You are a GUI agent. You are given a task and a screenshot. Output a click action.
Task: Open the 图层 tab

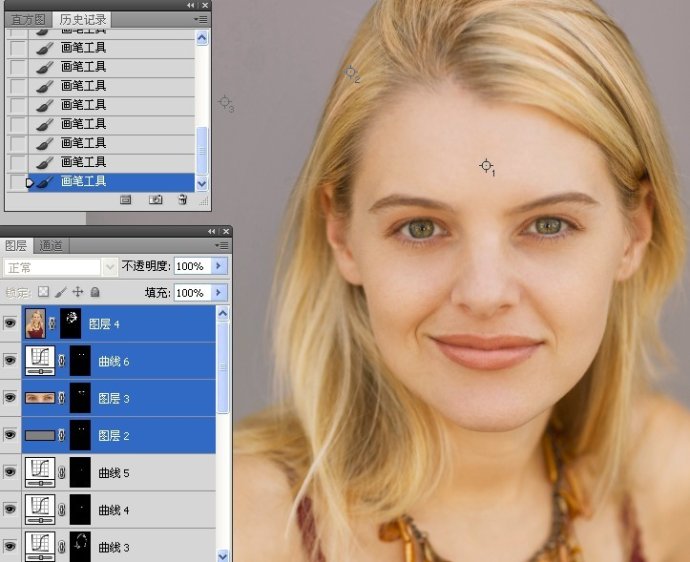(x=16, y=246)
